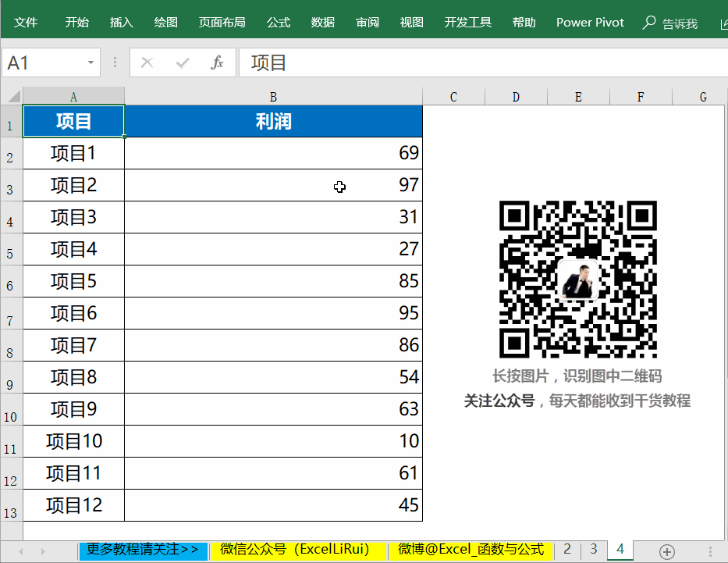The width and height of the screenshot is (728, 563).
Task: Select the cell 项目8
Action: (73, 378)
